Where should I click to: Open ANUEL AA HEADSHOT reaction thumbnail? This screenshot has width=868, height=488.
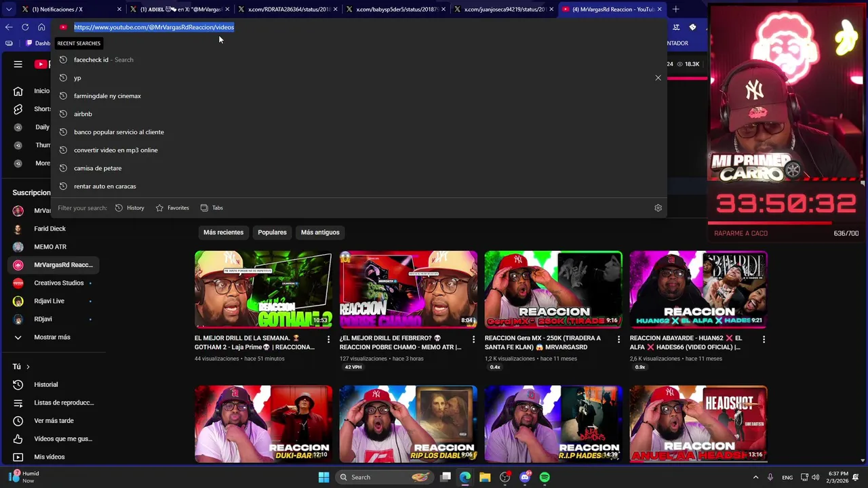[x=698, y=424]
